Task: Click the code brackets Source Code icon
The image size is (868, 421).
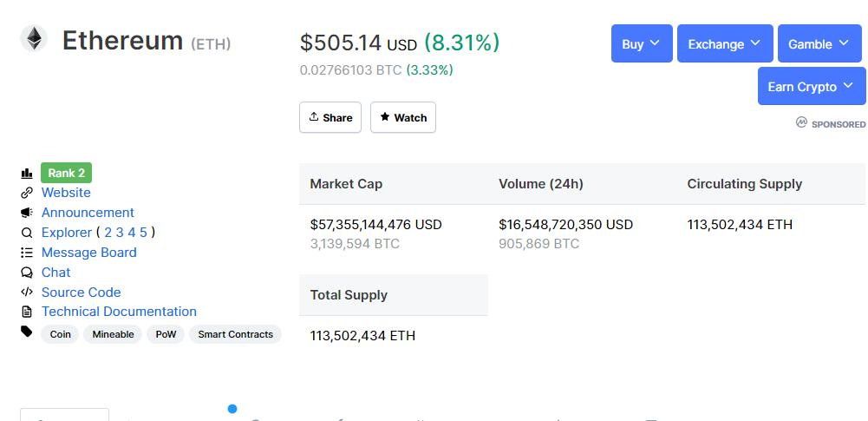Action: coord(27,293)
